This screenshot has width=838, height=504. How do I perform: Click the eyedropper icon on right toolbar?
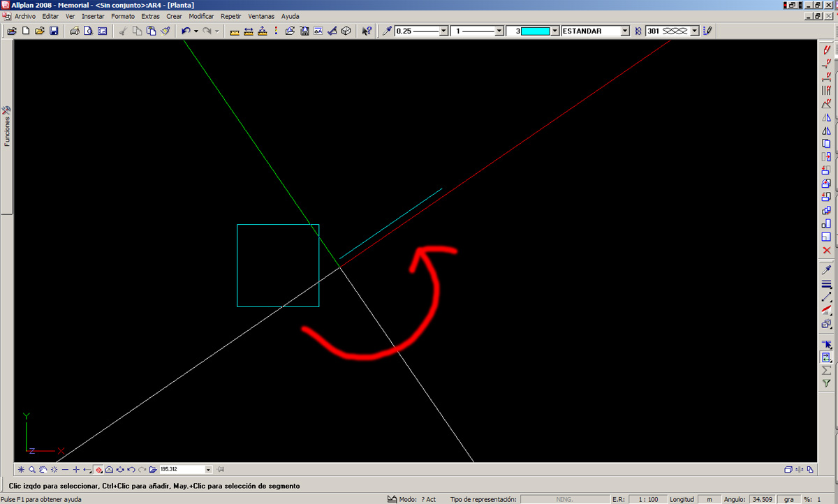826,269
